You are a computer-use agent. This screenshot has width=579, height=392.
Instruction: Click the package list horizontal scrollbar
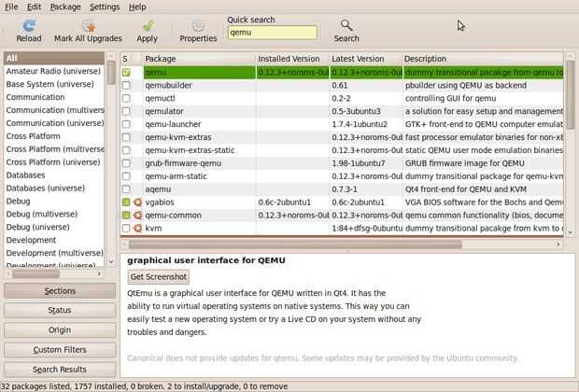(x=295, y=244)
